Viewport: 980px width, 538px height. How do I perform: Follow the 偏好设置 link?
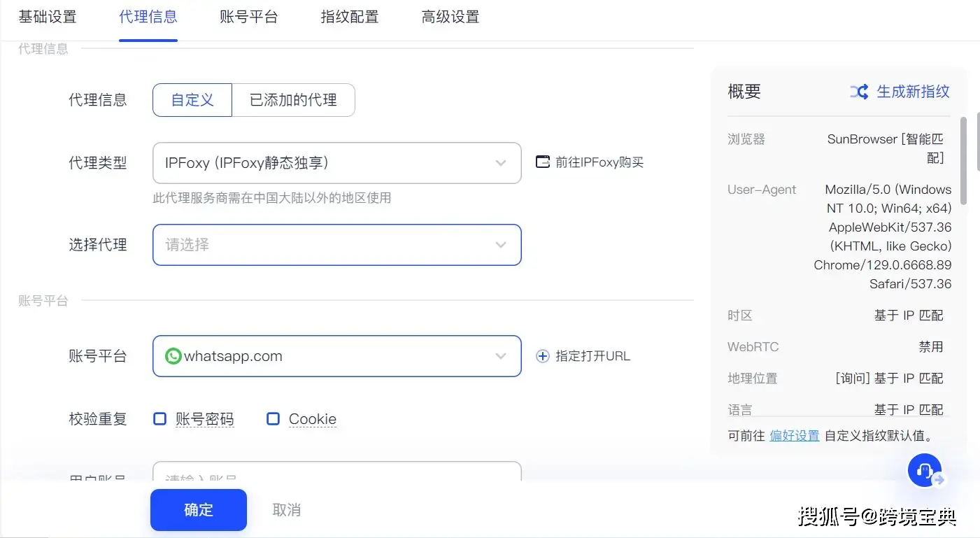[x=794, y=436]
